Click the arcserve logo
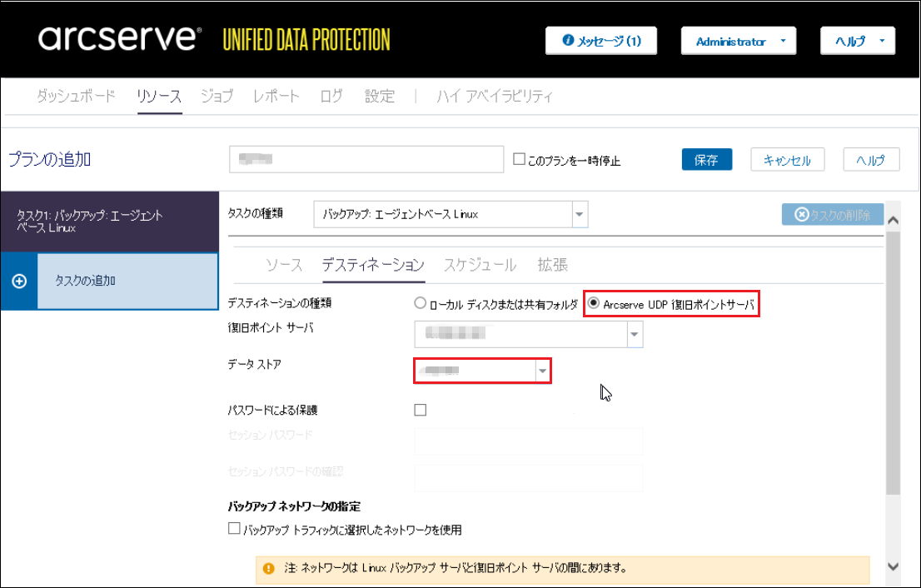The image size is (921, 588). click(120, 38)
